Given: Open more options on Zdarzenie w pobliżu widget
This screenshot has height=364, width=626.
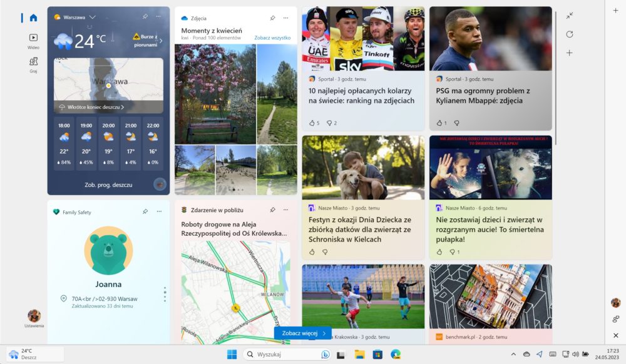Looking at the screenshot, I should pos(286,210).
